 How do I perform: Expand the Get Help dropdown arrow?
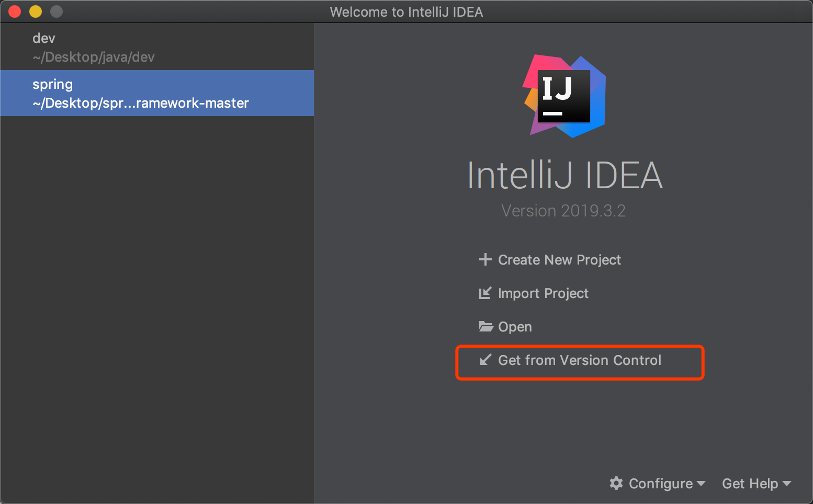pos(786,484)
